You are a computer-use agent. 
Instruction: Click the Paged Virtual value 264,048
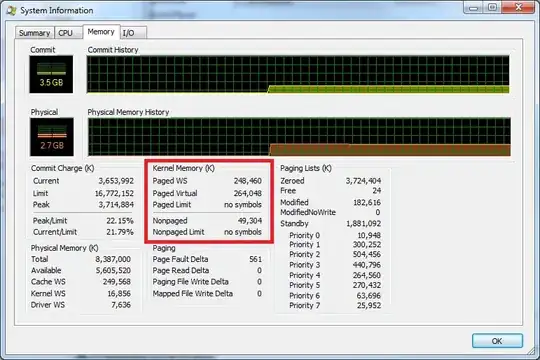click(248, 193)
